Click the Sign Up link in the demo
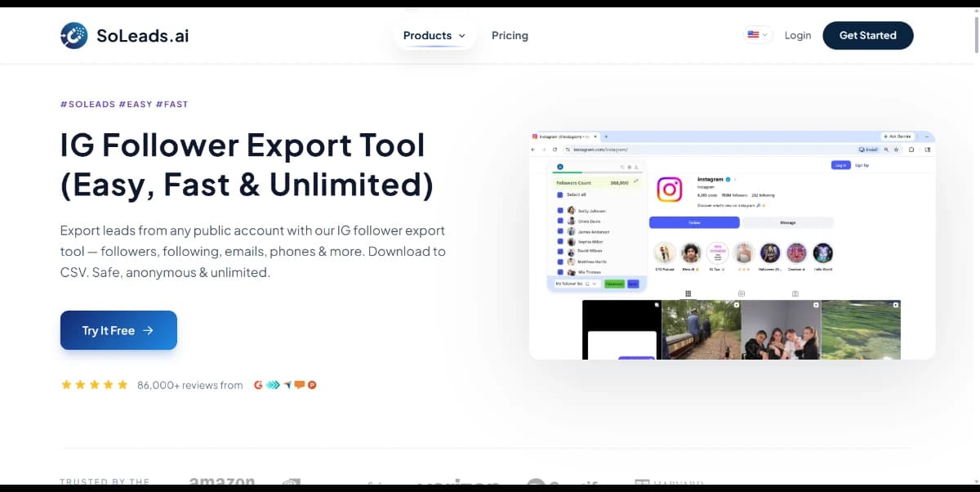Screen dimensions: 980x492 pos(862,165)
